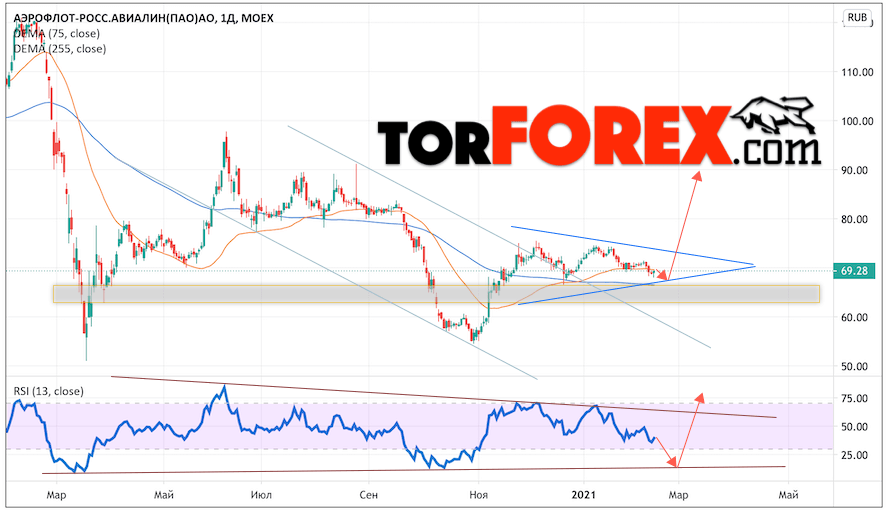Click the Ноя time axis label
Viewport: 888px width, 510px height.
click(x=479, y=495)
